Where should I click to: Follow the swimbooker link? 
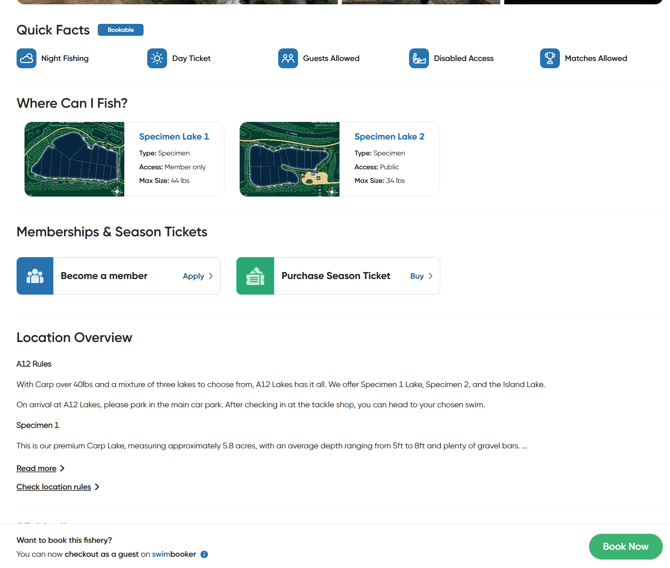click(x=174, y=554)
